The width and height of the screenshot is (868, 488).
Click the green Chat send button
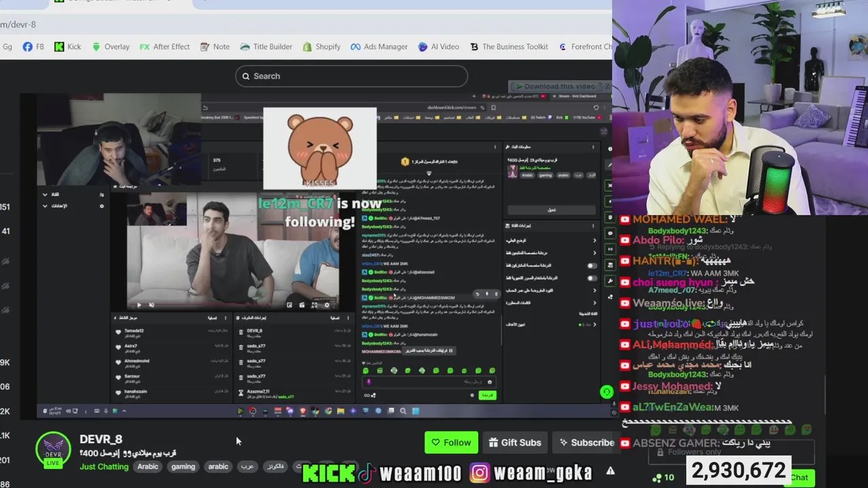coord(800,478)
